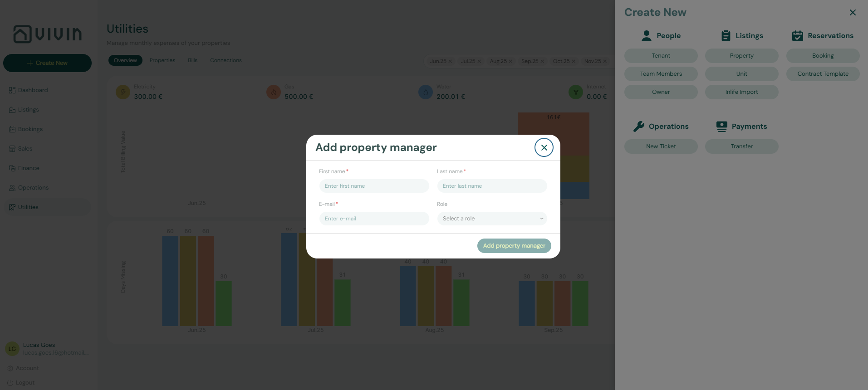The height and width of the screenshot is (390, 868).
Task: Click the Electricity lightning icon
Action: click(x=123, y=92)
